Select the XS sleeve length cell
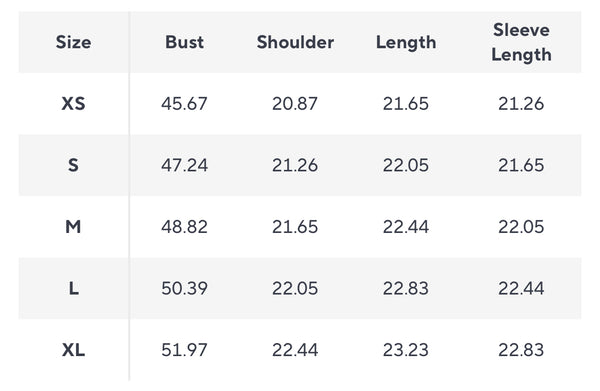Image resolution: width=600 pixels, height=391 pixels. 521,104
